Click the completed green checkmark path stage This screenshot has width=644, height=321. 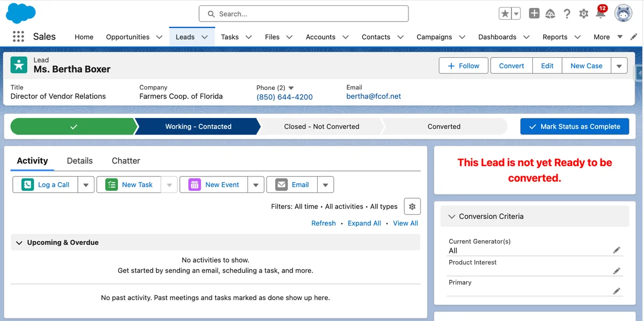pos(74,126)
